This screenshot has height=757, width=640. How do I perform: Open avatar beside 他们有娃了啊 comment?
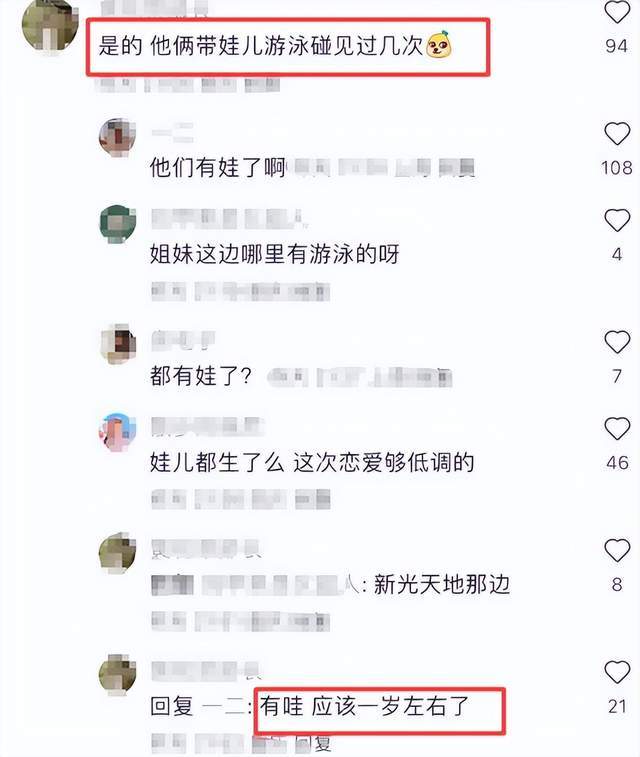(117, 138)
